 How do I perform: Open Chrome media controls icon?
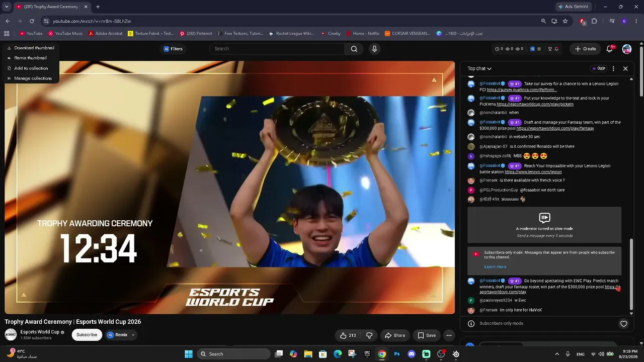point(612,21)
